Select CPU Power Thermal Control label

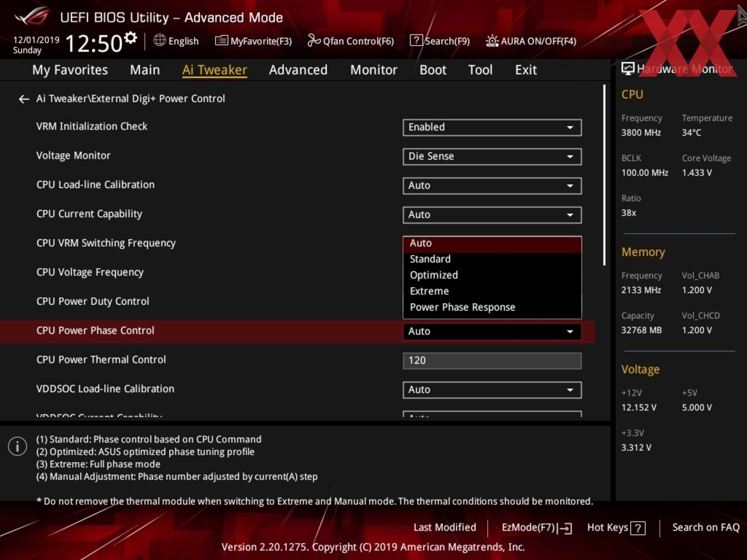click(x=101, y=360)
